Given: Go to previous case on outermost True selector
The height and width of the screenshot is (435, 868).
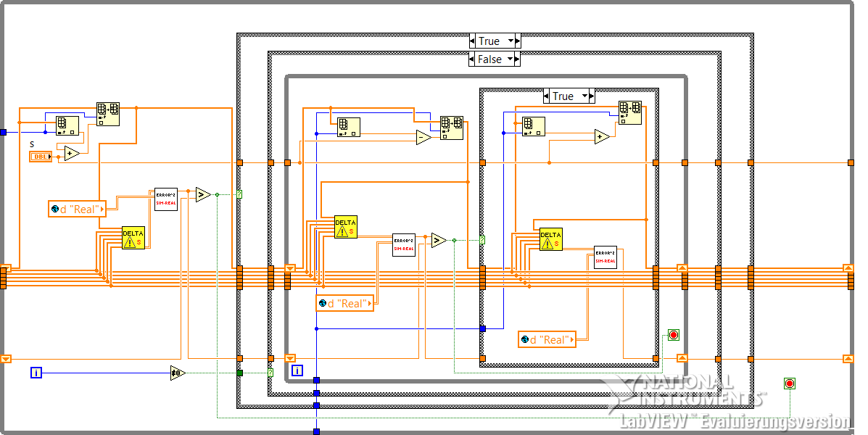Looking at the screenshot, I should [472, 41].
